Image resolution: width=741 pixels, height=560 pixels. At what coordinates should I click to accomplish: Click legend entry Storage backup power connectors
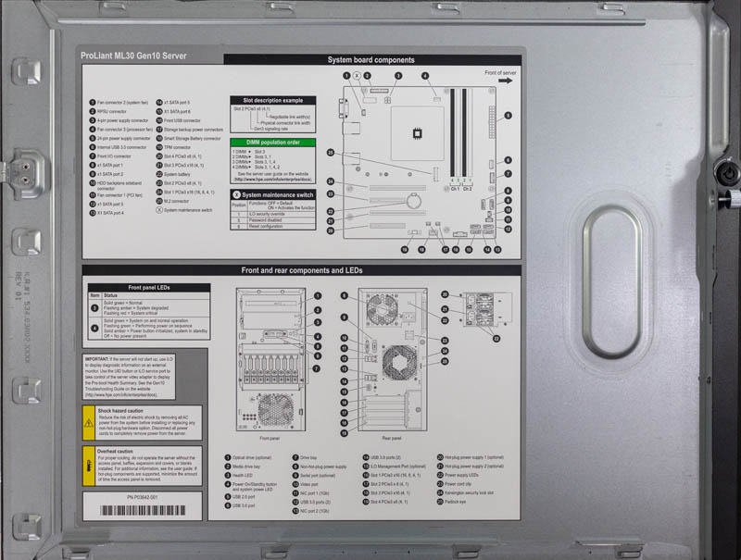point(190,130)
